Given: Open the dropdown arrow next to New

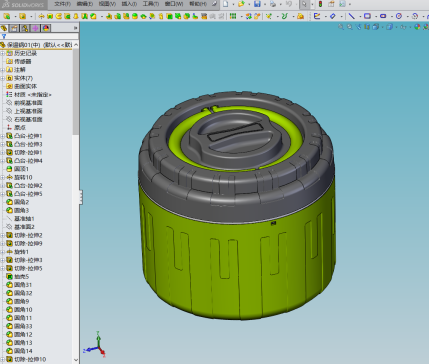Looking at the screenshot, I should click(233, 4).
